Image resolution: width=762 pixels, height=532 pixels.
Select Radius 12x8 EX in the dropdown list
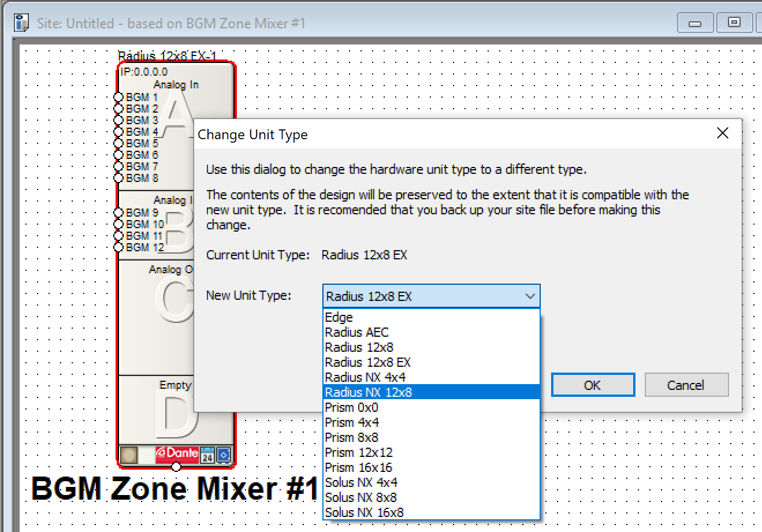(x=431, y=362)
